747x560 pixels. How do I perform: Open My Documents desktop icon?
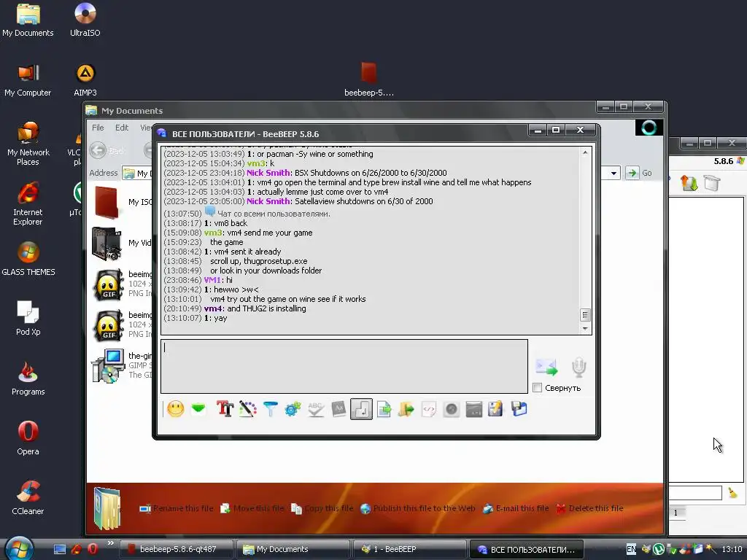pyautogui.click(x=28, y=20)
